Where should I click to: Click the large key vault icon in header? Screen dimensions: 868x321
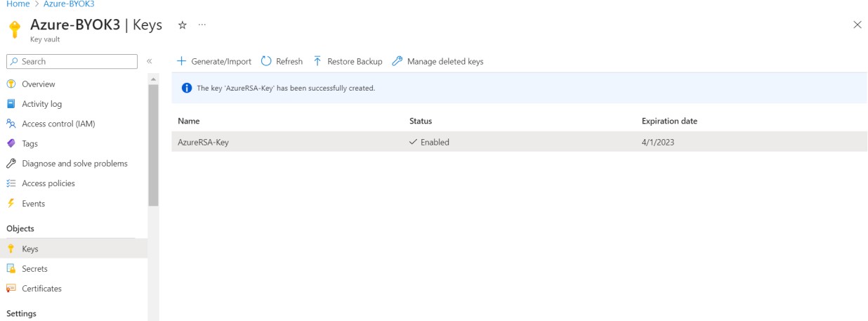[15, 30]
